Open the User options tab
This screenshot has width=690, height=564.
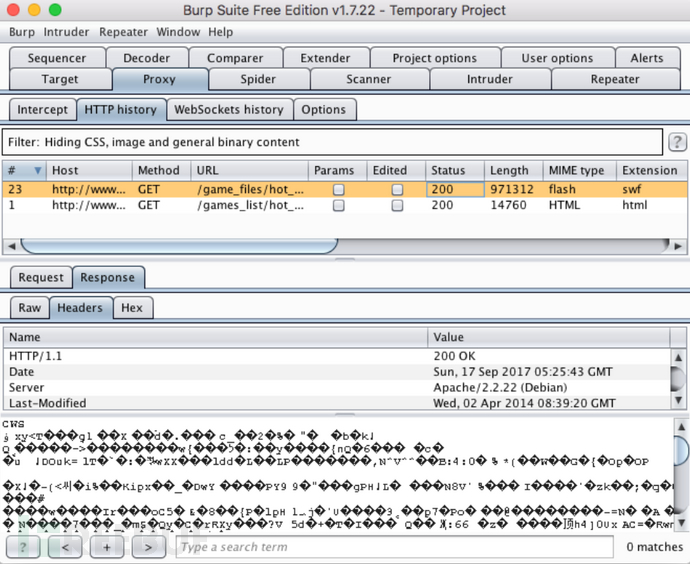[x=557, y=58]
